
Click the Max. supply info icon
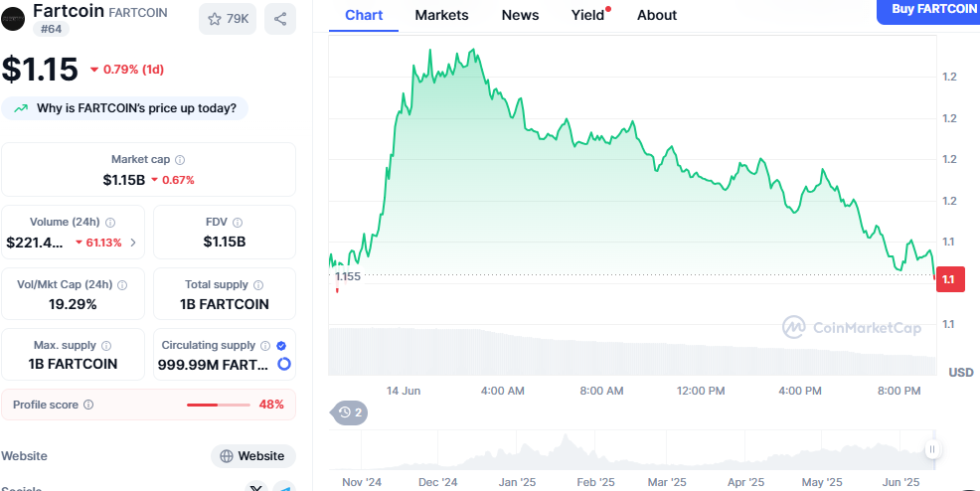click(106, 346)
